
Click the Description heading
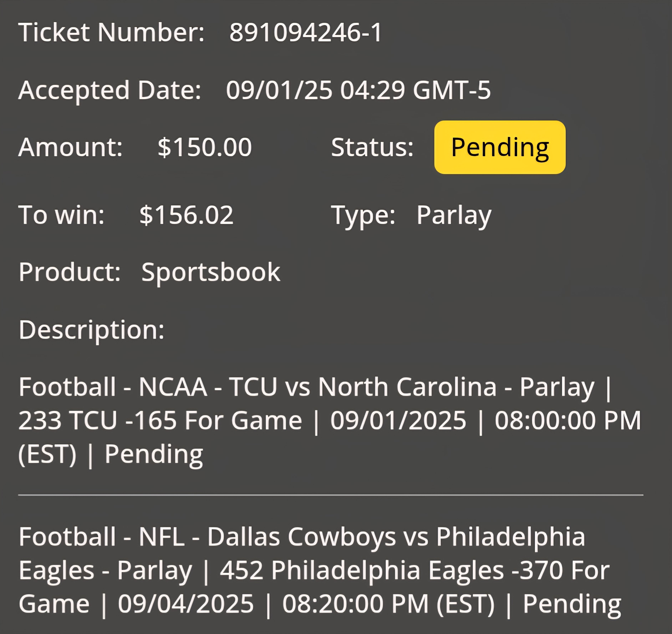click(x=92, y=330)
